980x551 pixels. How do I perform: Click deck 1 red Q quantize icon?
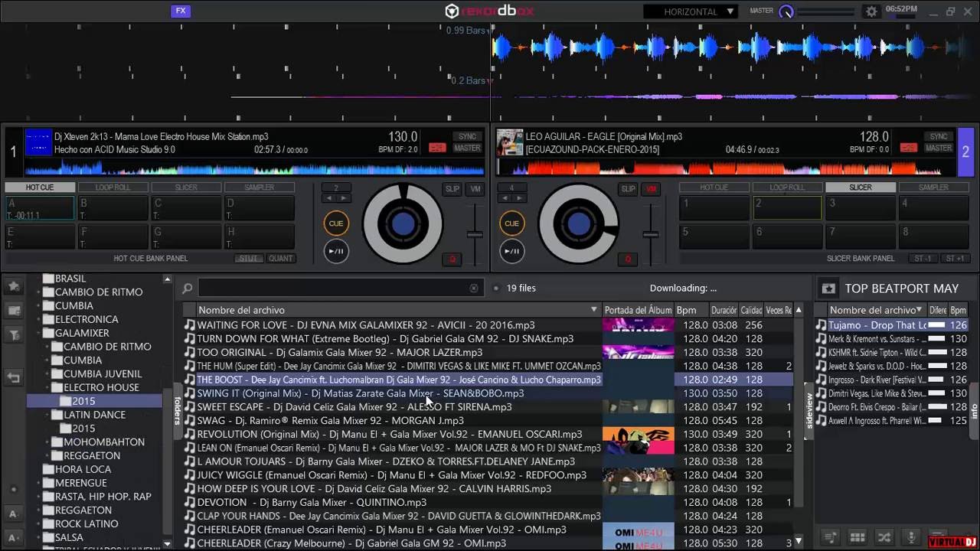coord(452,259)
